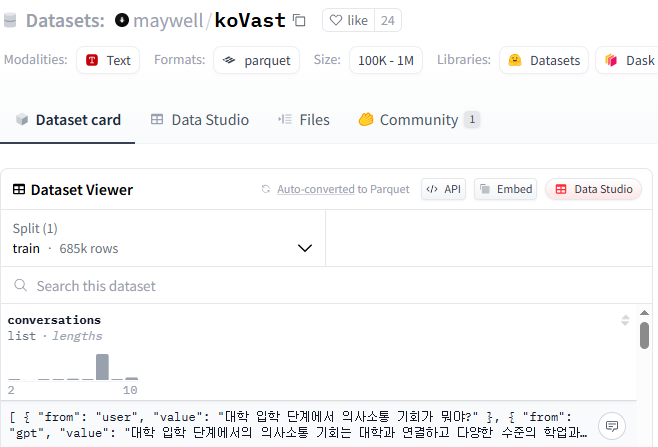Click the API code brackets icon

432,189
